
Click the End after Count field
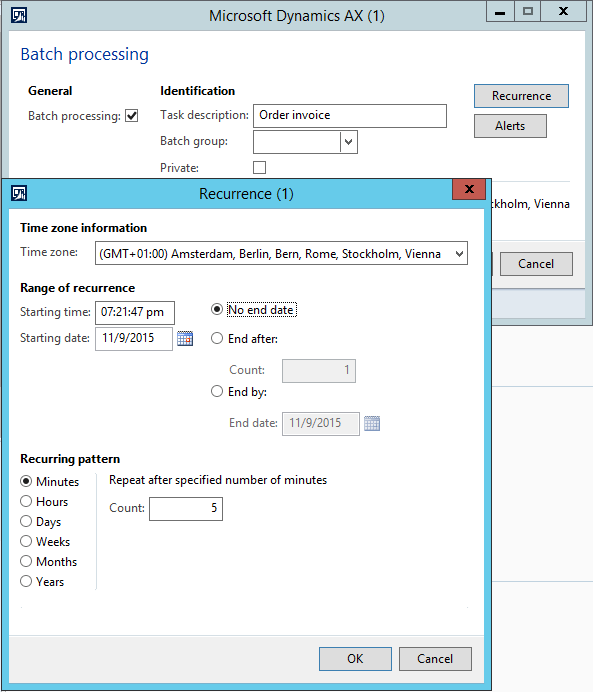coord(319,371)
